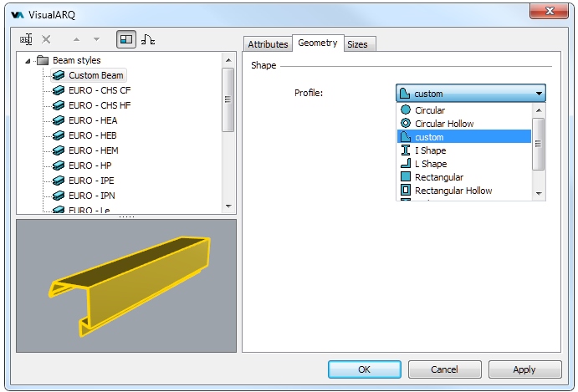Select the EURO - HEA beam style icon

coord(59,120)
